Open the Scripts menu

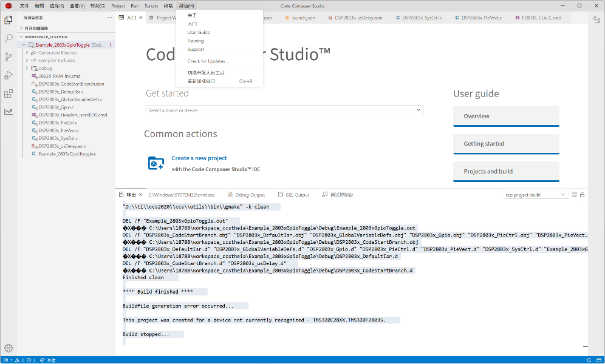click(x=151, y=6)
